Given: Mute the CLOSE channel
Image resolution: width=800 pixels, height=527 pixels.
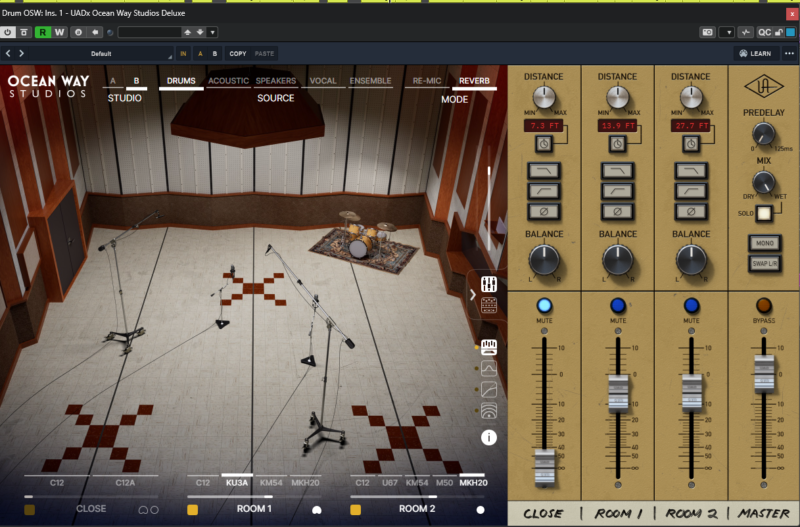Looking at the screenshot, I should [544, 306].
